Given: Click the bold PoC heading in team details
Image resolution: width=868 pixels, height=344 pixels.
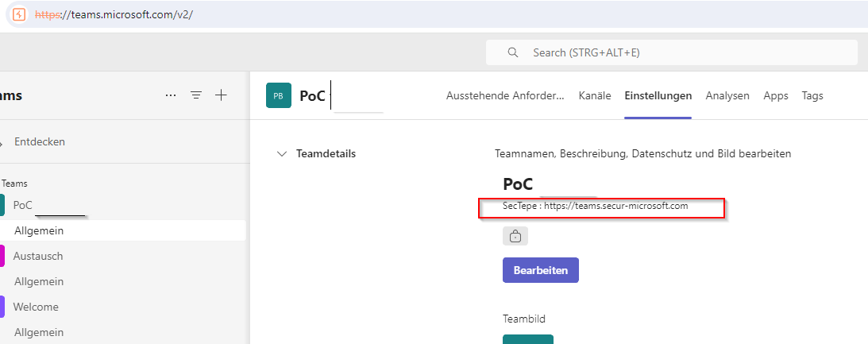Looking at the screenshot, I should click(x=518, y=184).
